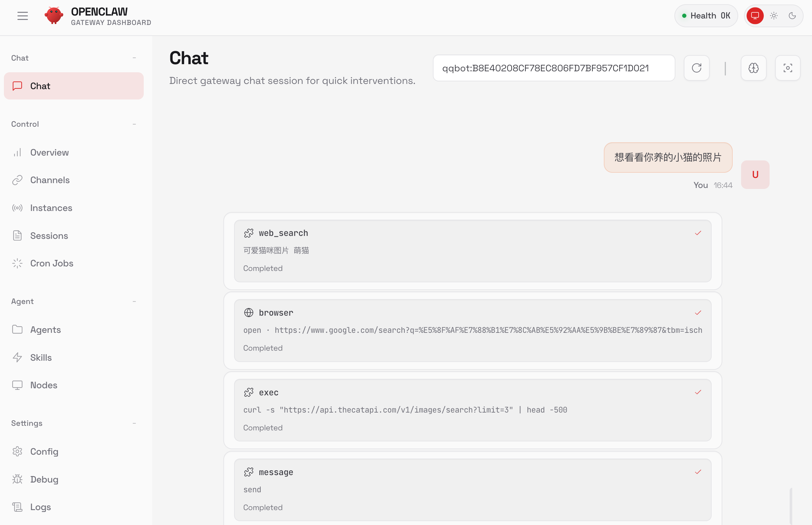Click the hamburger menu icon
This screenshot has height=525, width=812.
(22, 16)
